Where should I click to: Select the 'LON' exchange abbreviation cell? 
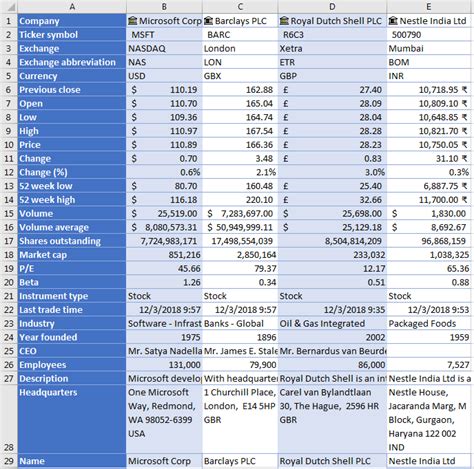240,62
